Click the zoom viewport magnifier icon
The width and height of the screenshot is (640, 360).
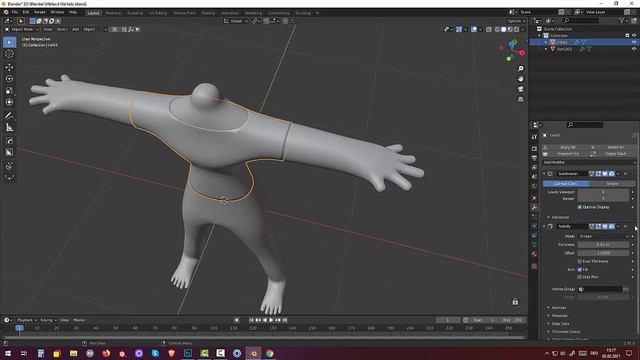(520, 69)
